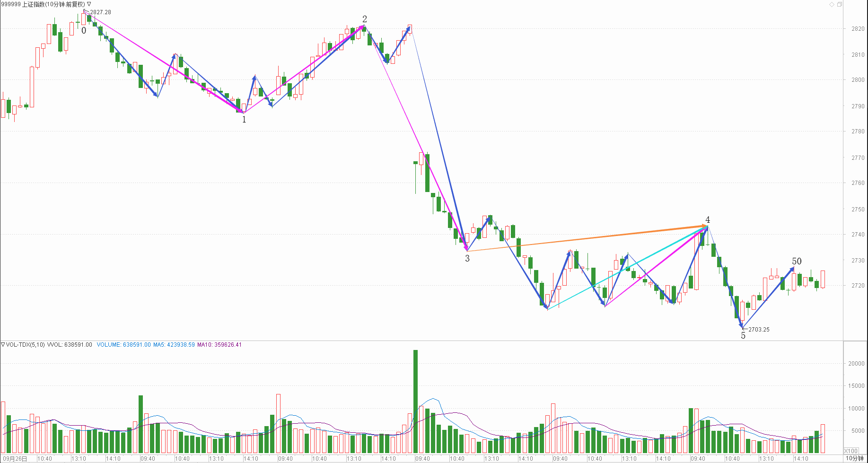The height and width of the screenshot is (463, 868).
Task: Click the wave low labeled 5
Action: tap(743, 335)
